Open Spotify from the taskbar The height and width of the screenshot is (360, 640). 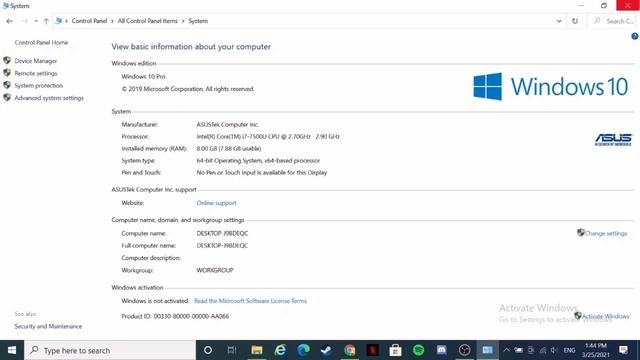pos(418,350)
